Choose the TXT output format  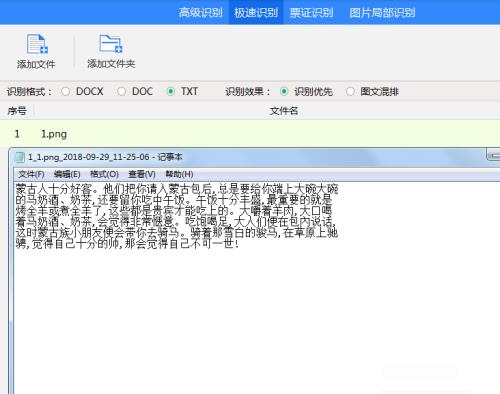171,91
